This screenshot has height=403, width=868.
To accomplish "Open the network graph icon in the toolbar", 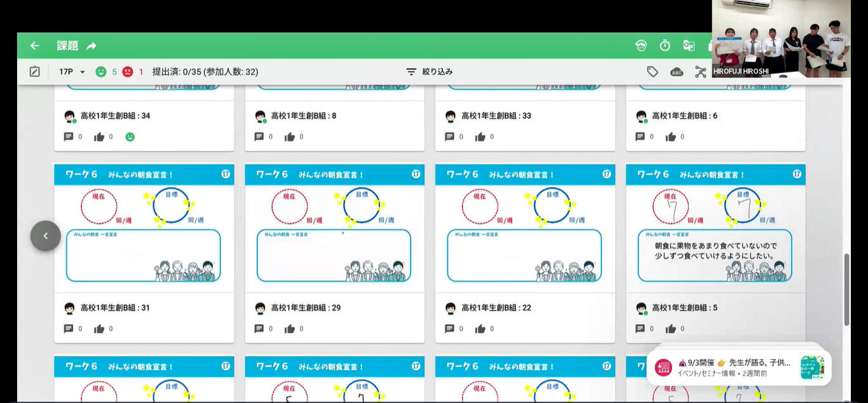I will pyautogui.click(x=700, y=72).
